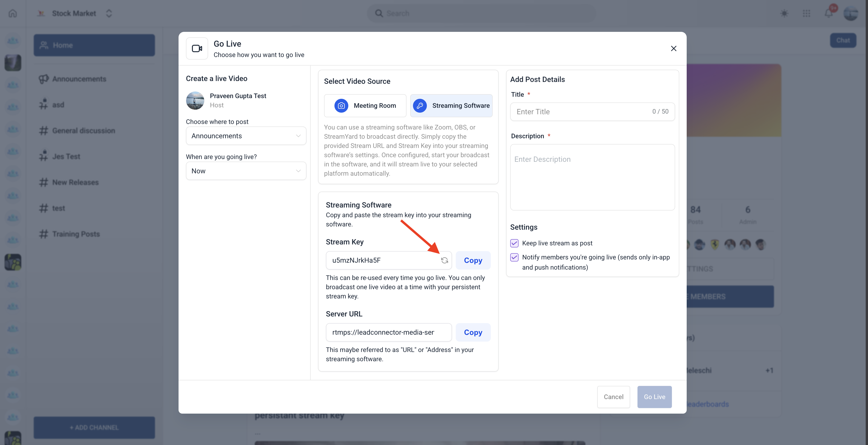Click the regenerate stream key refresh icon
Screen dimensions: 868x445
pos(444,260)
